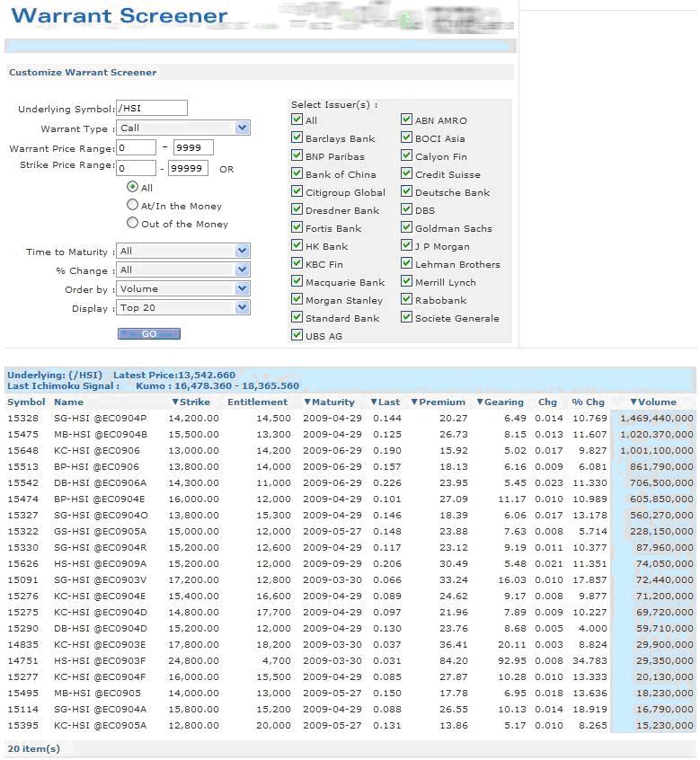Image resolution: width=700 pixels, height=760 pixels.
Task: Expand the Time to Maturity dropdown
Action: tap(183, 251)
